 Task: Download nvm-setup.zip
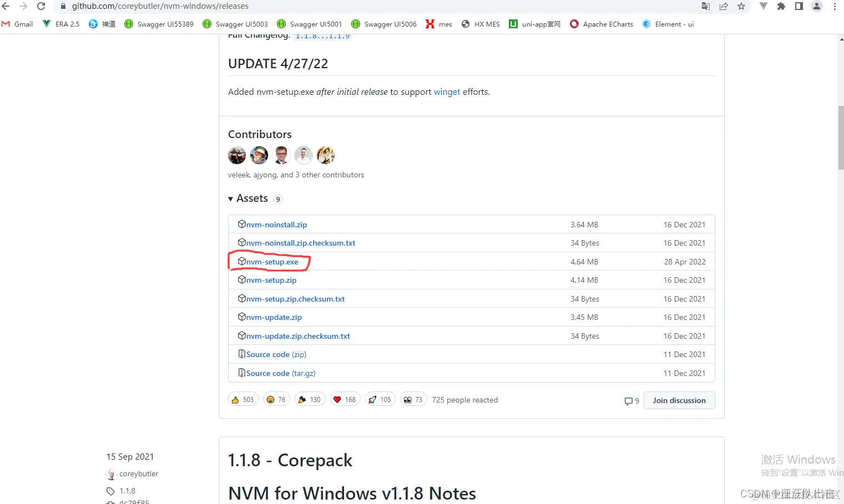point(271,280)
